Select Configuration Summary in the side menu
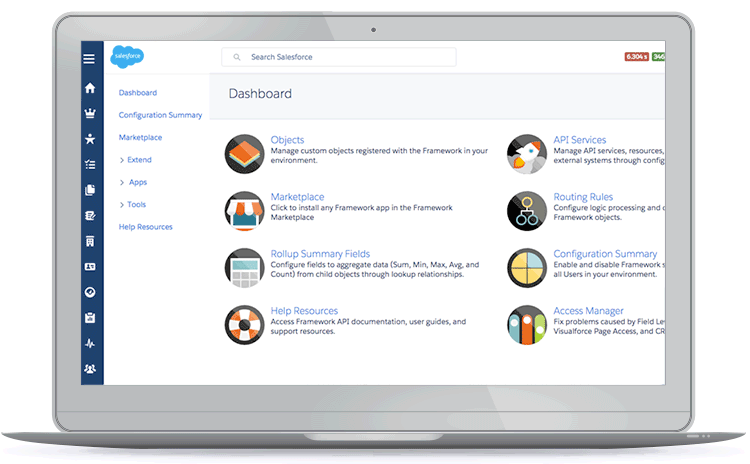 (160, 115)
